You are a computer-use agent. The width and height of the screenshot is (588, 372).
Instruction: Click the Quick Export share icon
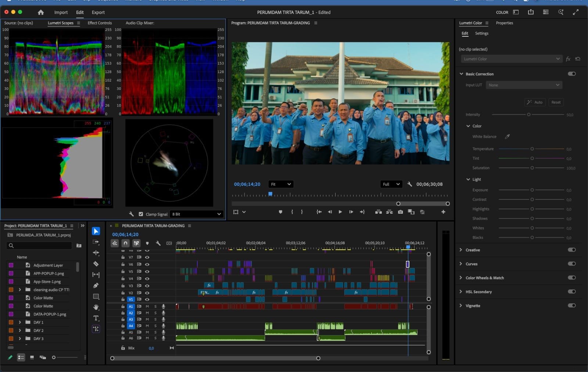click(x=531, y=12)
